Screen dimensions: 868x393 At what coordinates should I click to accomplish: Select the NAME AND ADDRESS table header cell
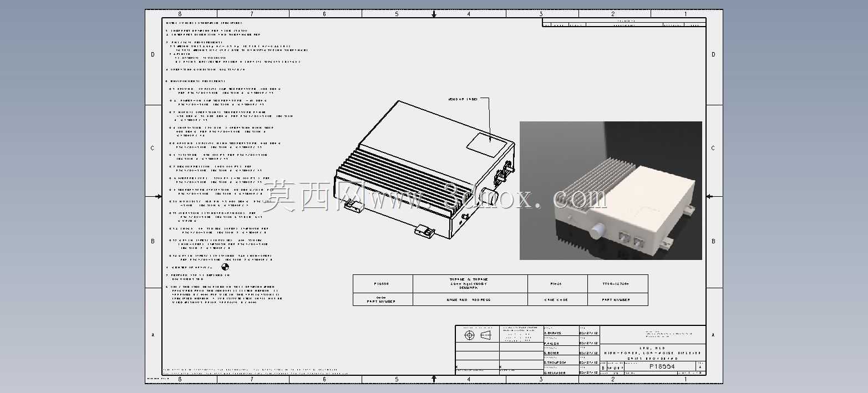pos(470,300)
